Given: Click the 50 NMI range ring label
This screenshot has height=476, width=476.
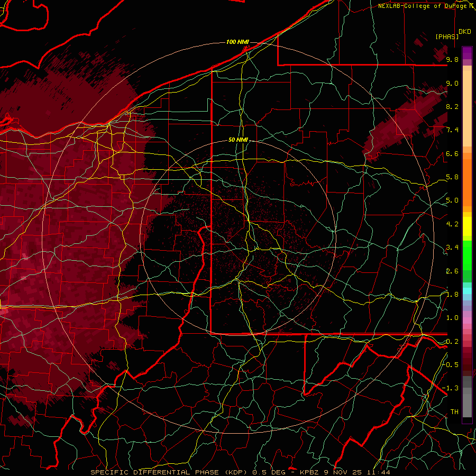Looking at the screenshot, I should coord(238,140).
